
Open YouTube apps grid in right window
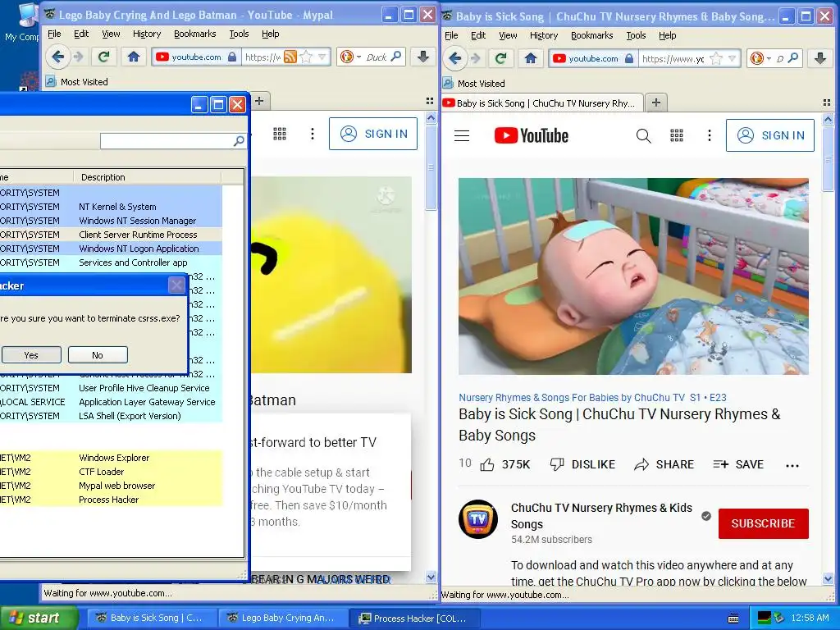(x=677, y=135)
